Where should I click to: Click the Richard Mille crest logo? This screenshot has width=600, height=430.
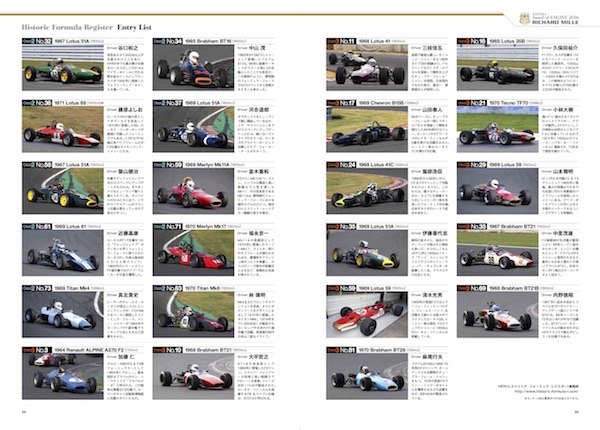[x=524, y=18]
